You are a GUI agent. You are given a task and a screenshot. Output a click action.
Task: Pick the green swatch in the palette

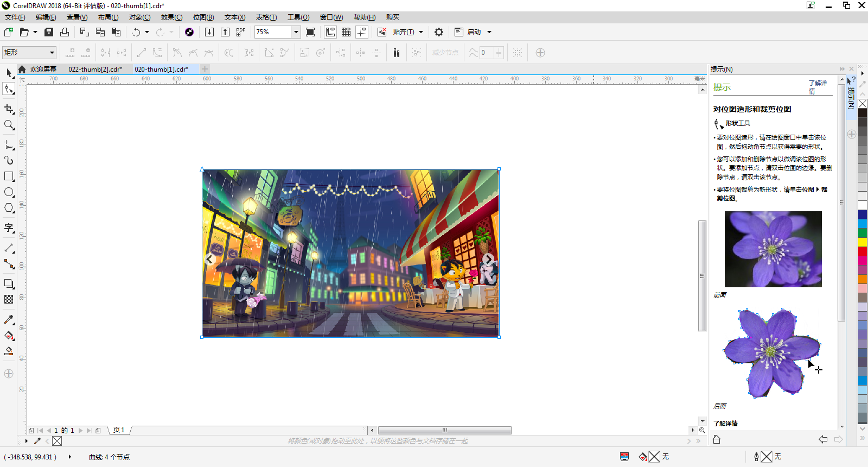pyautogui.click(x=863, y=233)
